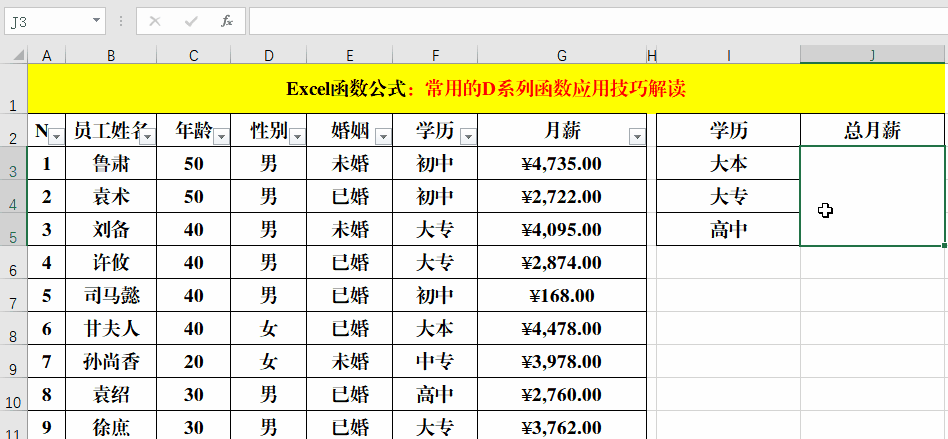Click the 中专 education cell for 孙尚香
This screenshot has width=948, height=439.
(x=435, y=362)
